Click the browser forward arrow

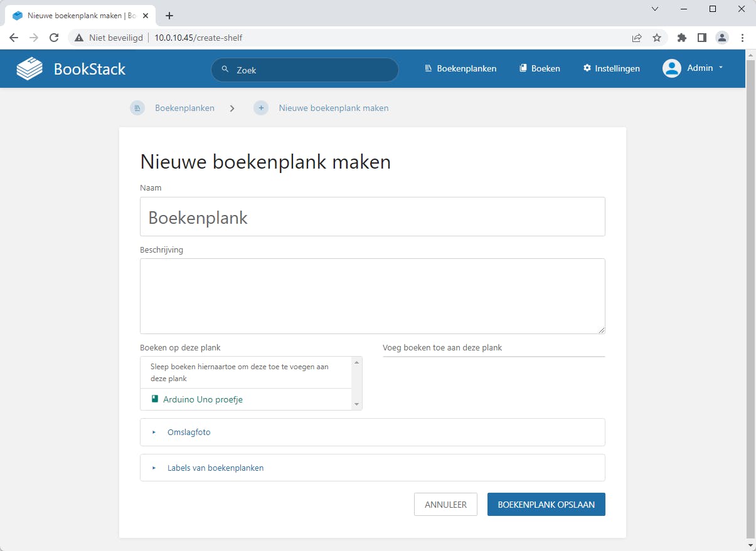(x=34, y=38)
